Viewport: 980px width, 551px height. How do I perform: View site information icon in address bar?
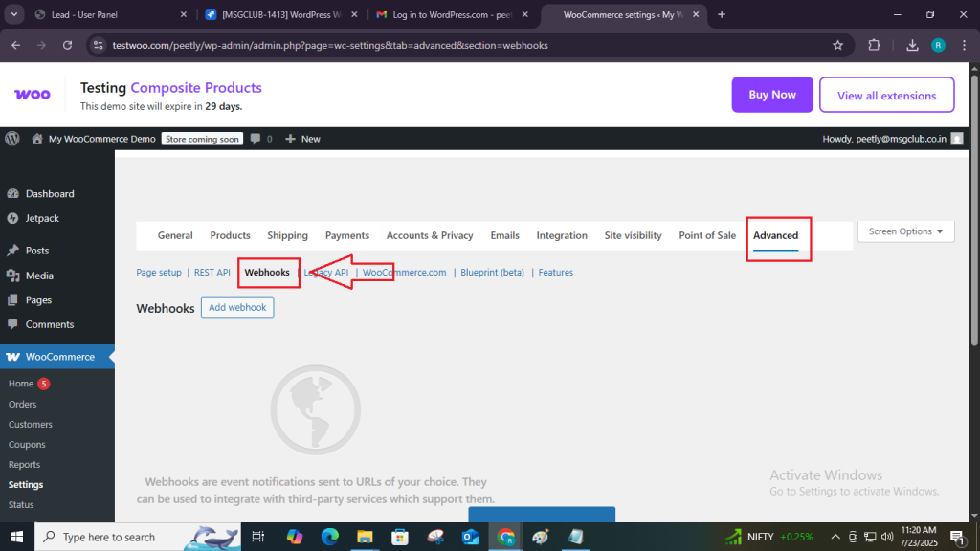pos(99,45)
